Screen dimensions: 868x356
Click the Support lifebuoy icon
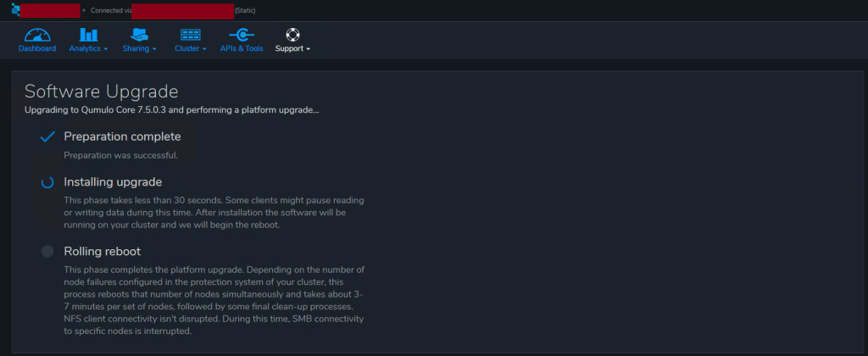(x=292, y=35)
